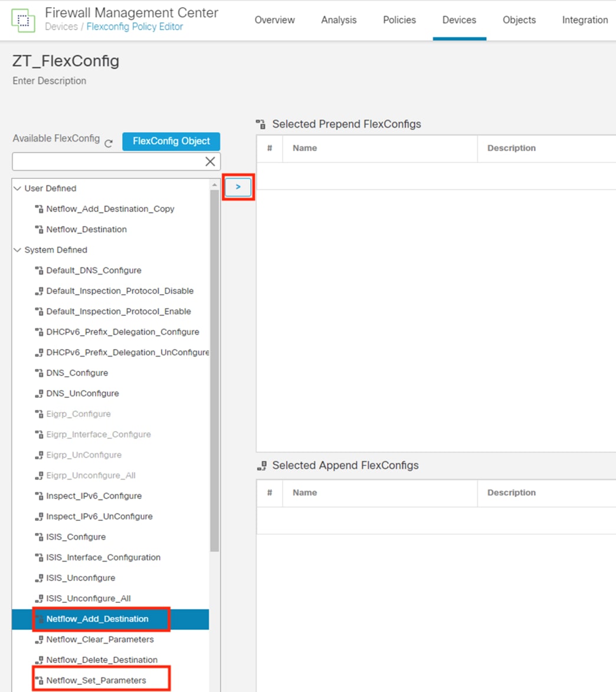Click the FlexConfig Object button
This screenshot has height=692, width=616.
(x=171, y=141)
